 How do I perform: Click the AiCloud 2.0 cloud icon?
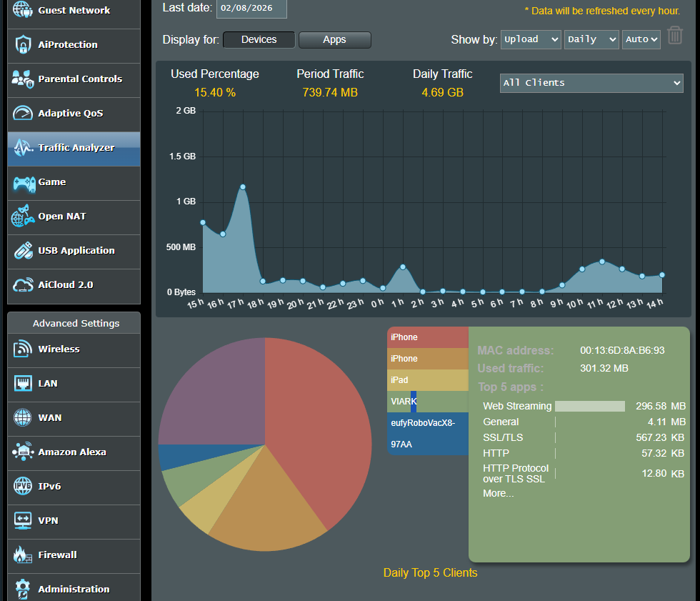23,285
